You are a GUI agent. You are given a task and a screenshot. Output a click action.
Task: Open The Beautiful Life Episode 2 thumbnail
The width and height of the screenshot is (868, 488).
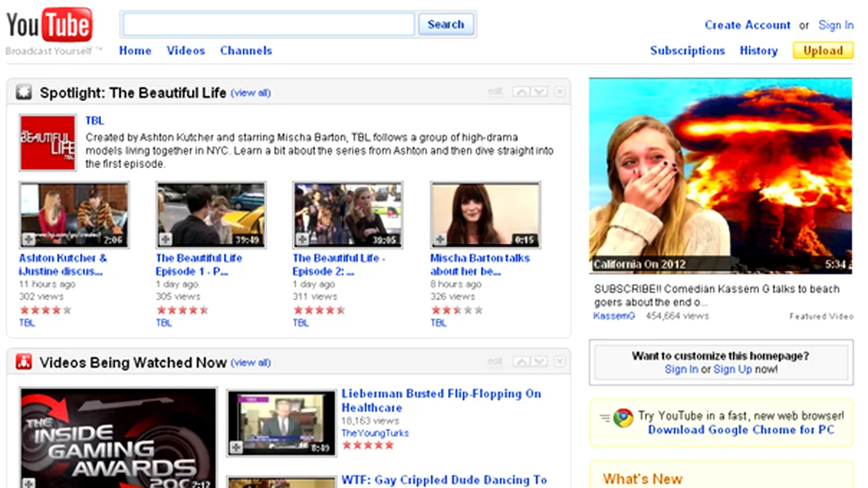point(348,215)
